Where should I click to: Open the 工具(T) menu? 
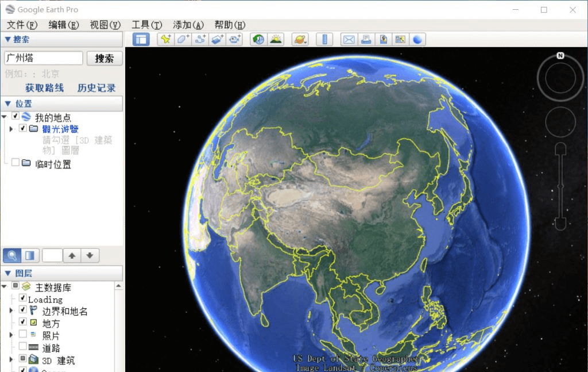coord(146,25)
